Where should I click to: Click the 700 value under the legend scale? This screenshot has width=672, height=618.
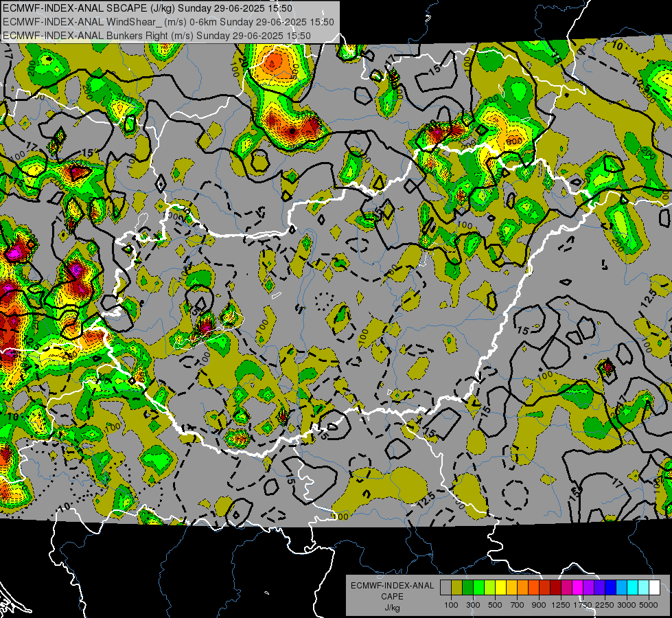point(518,605)
